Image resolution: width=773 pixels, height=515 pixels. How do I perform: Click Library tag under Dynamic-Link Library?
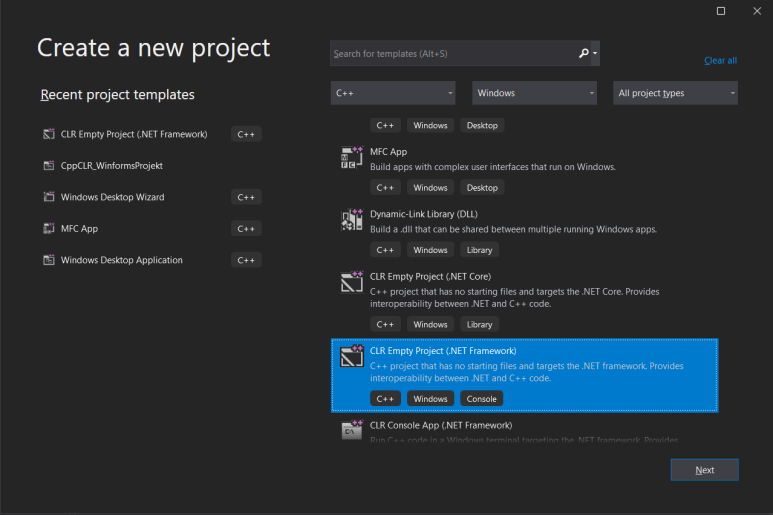(x=479, y=250)
